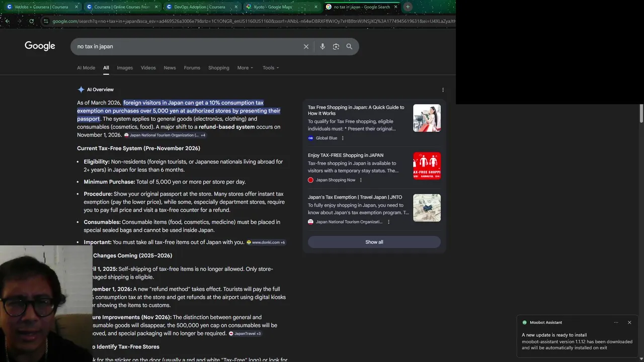Dismiss the Moobot Assistant notification
This screenshot has height=362, width=644.
(x=629, y=322)
